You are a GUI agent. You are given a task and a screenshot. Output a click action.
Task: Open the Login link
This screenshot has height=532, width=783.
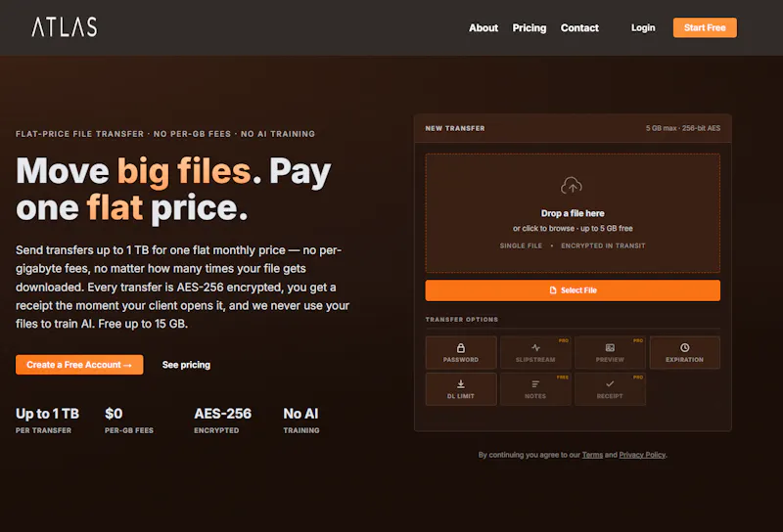pos(643,28)
